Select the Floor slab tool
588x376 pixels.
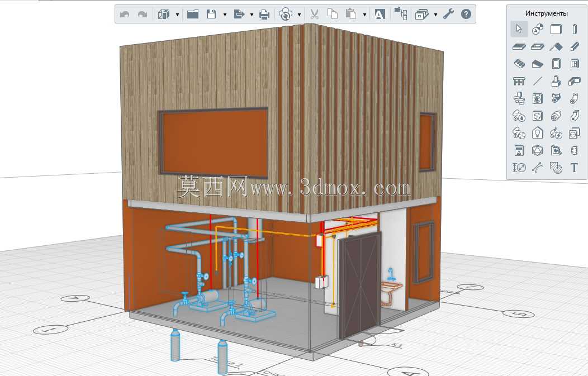519,46
